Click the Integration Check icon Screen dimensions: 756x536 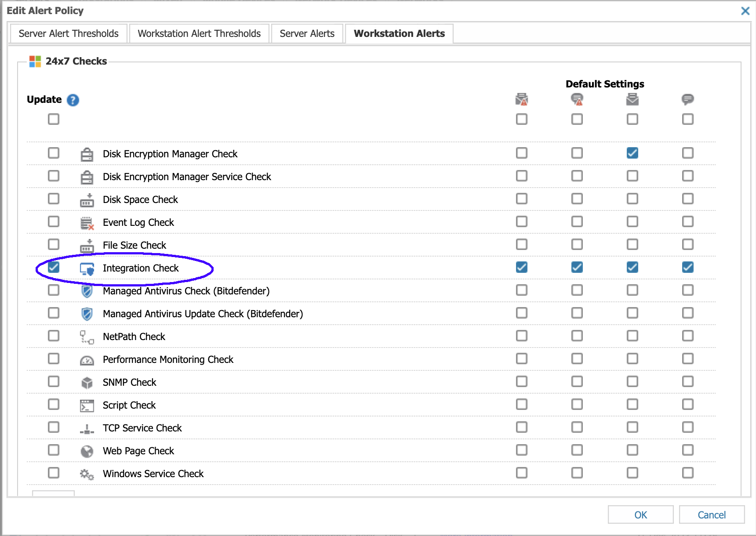(87, 267)
